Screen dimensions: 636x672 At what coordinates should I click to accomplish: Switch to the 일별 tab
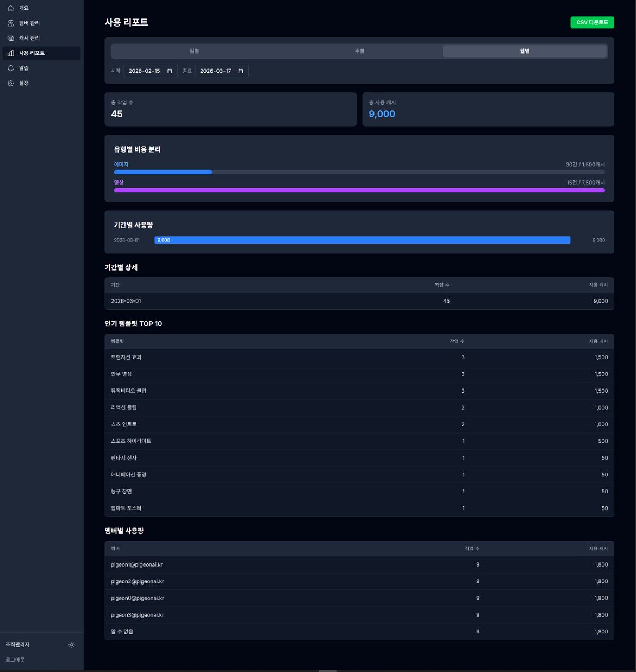(194, 51)
